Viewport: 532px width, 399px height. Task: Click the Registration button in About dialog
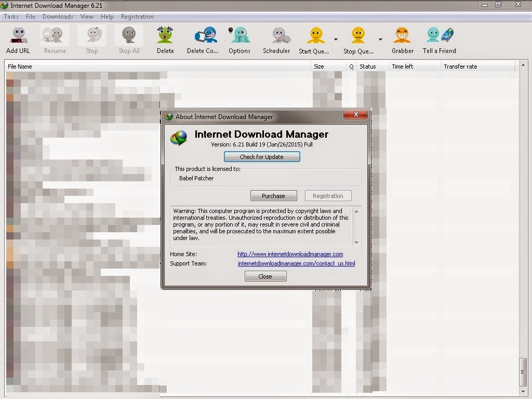(328, 196)
